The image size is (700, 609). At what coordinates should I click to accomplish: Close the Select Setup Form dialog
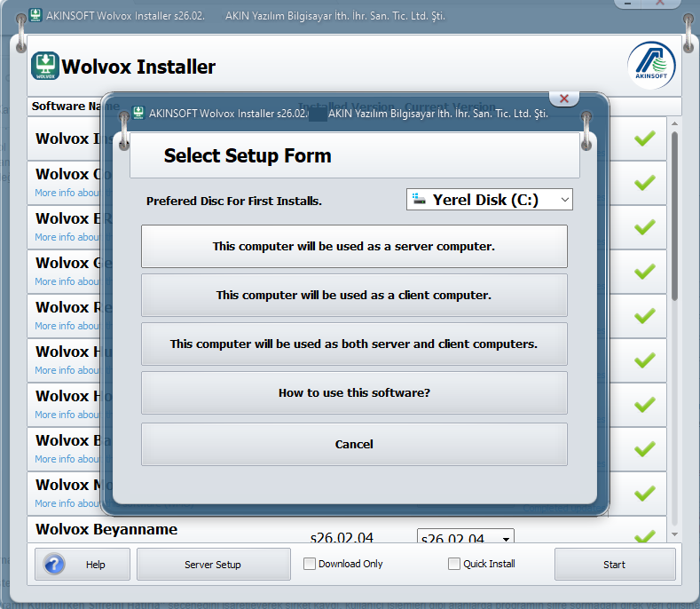tap(564, 99)
